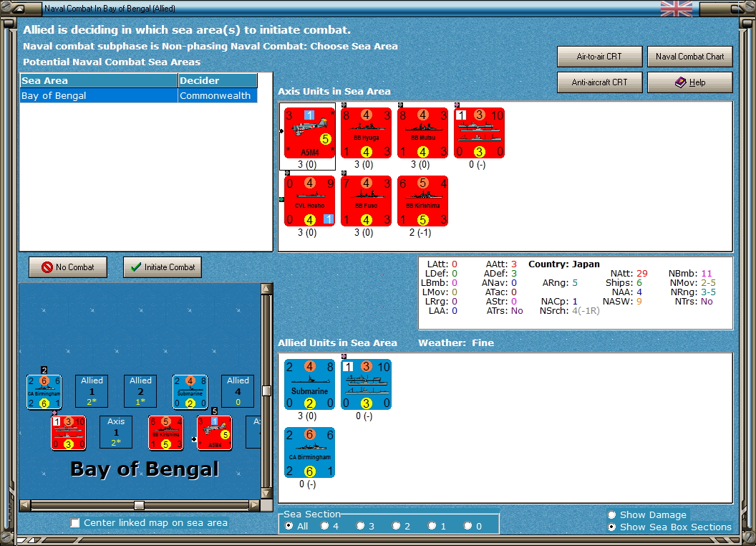Click the Allied 1 sea box section on map
The height and width of the screenshot is (546, 756).
92,391
